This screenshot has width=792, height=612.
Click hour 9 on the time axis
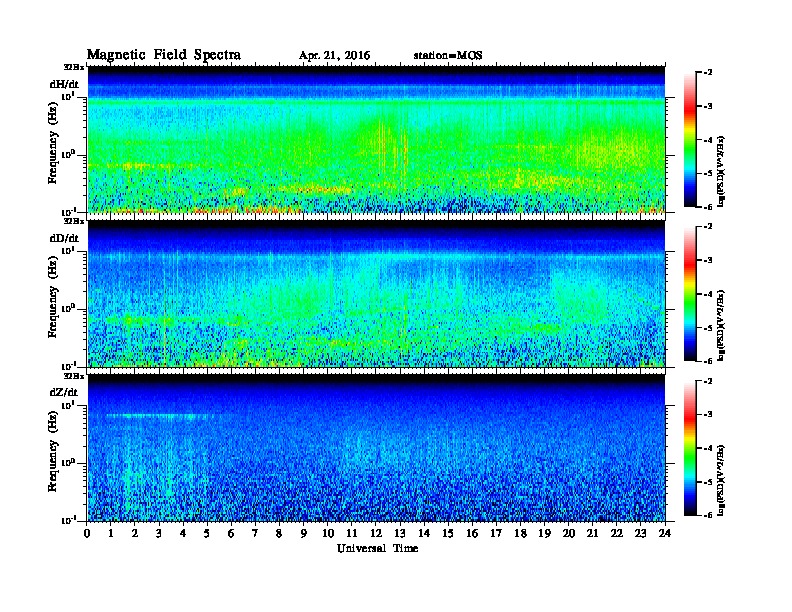pyautogui.click(x=304, y=534)
